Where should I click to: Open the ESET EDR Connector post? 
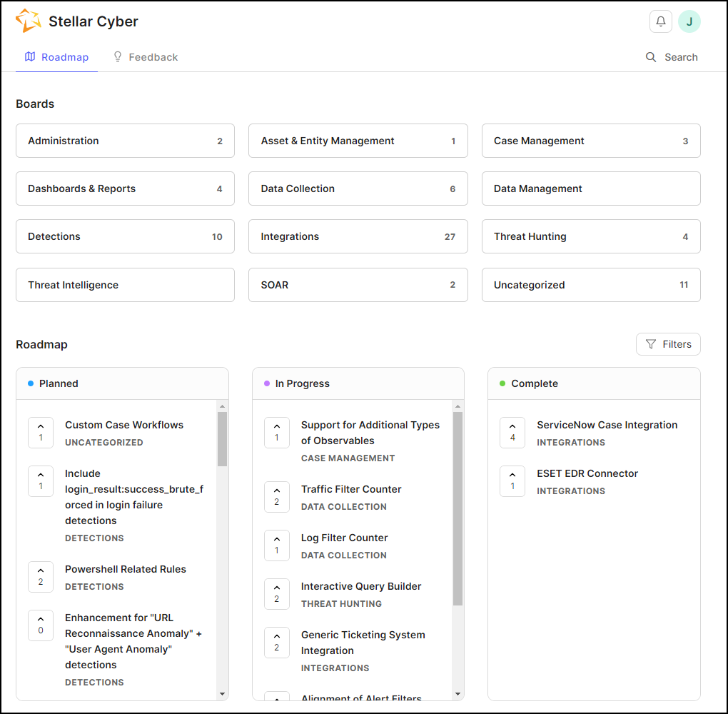[x=587, y=473]
